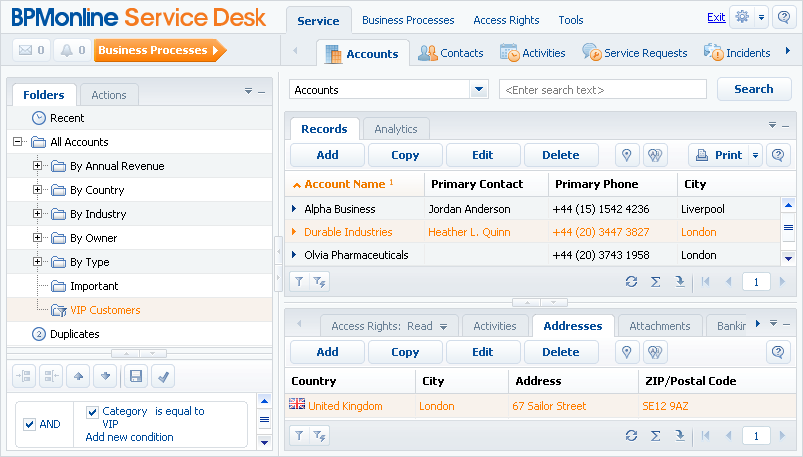Screen dimensions: 803x457
Task: Show map location icon in Records toolbar
Action: [627, 155]
